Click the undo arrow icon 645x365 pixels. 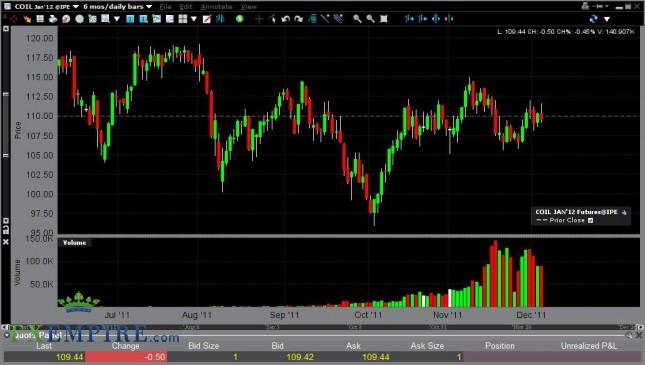pos(285,19)
